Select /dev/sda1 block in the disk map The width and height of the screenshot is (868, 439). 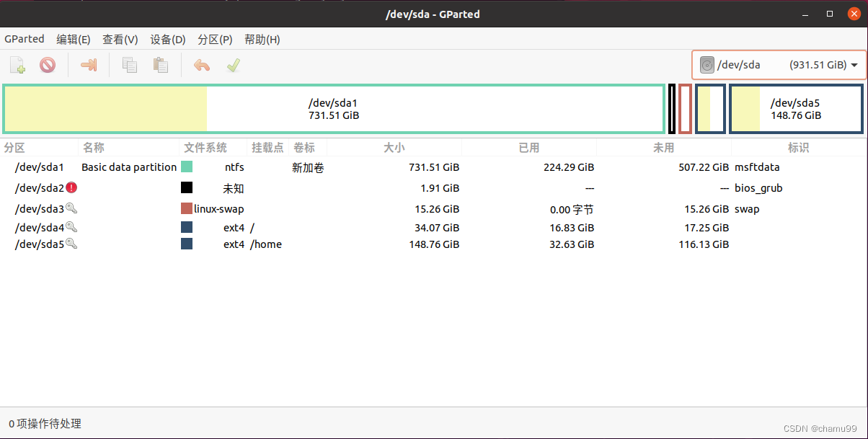pos(334,109)
